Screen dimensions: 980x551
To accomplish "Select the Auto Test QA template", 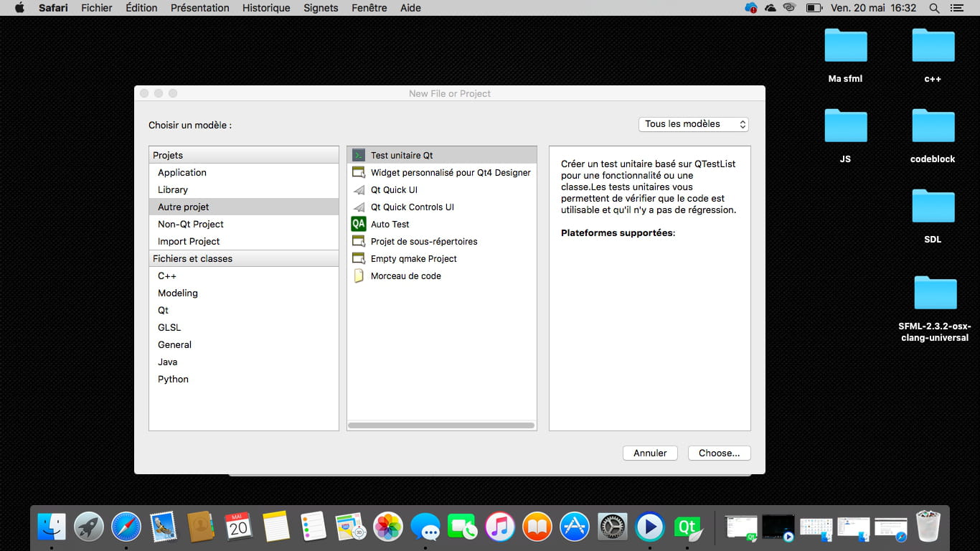I will 442,224.
